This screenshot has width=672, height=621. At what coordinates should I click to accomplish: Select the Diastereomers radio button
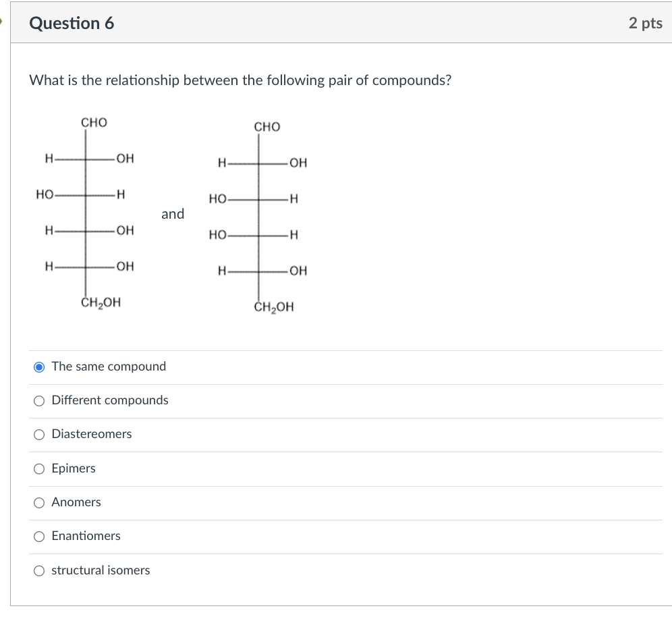click(x=40, y=435)
